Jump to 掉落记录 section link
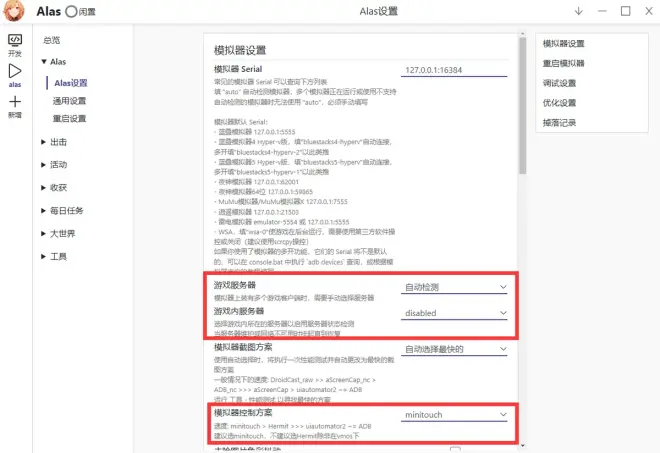 [559, 123]
